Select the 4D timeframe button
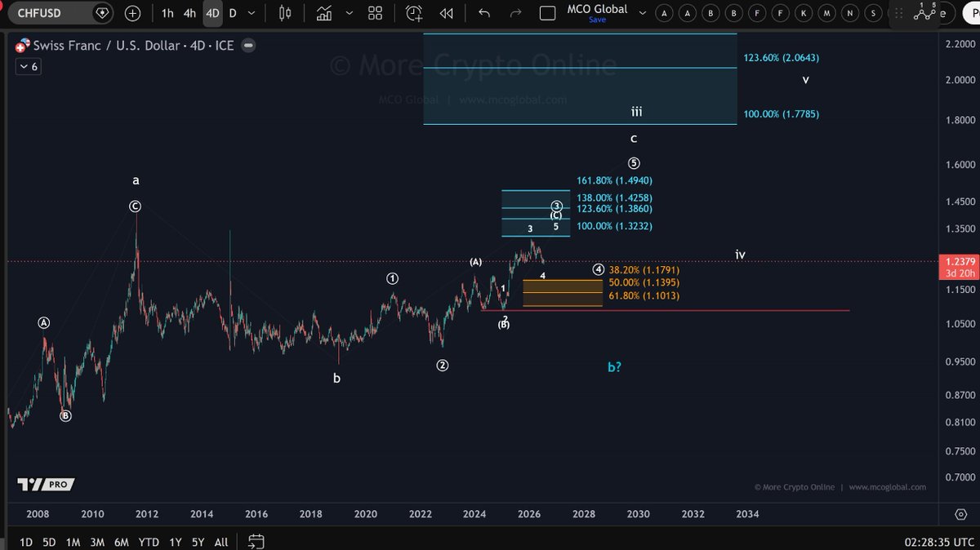The width and height of the screenshot is (980, 550). pyautogui.click(x=212, y=13)
